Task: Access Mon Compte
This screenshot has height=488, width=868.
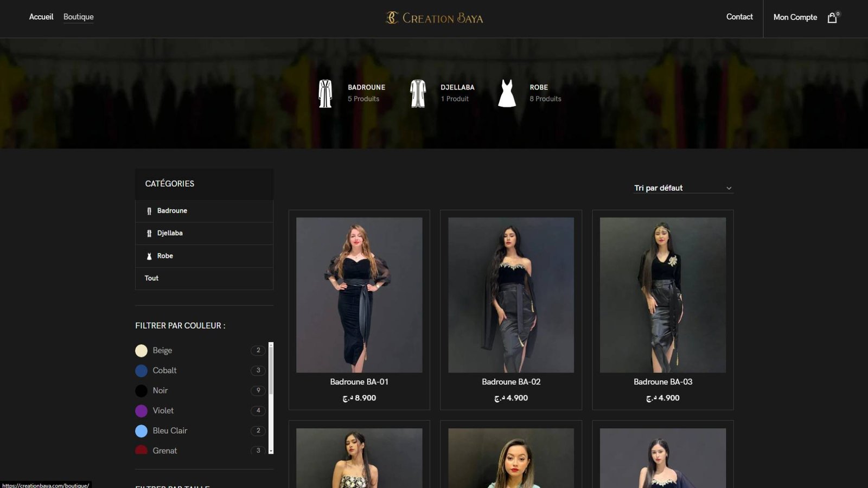Action: [795, 17]
